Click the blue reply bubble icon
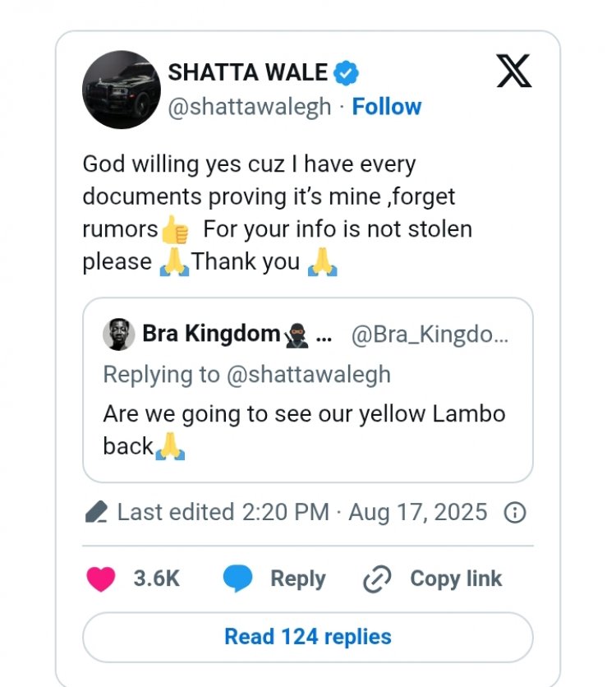The width and height of the screenshot is (616, 687). click(237, 579)
